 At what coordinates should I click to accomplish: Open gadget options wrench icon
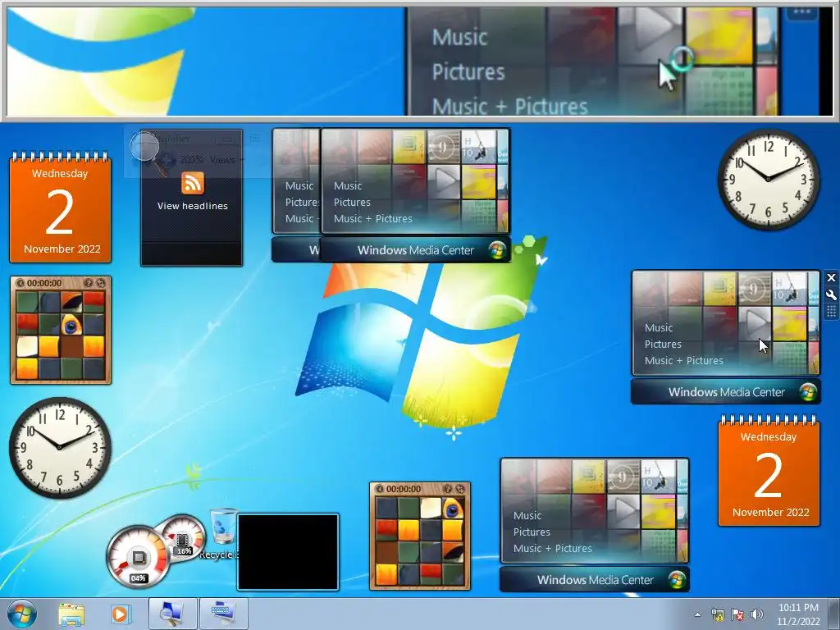coord(831,294)
